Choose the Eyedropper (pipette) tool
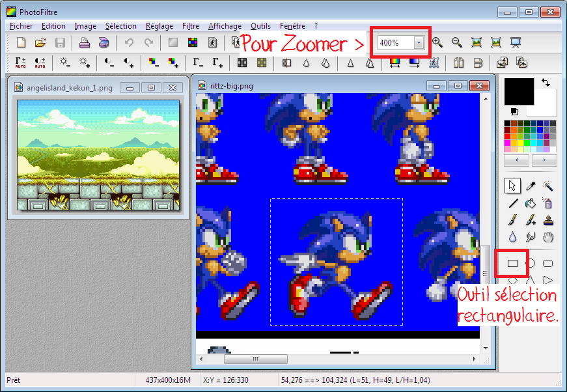This screenshot has height=392, width=567. click(x=531, y=186)
